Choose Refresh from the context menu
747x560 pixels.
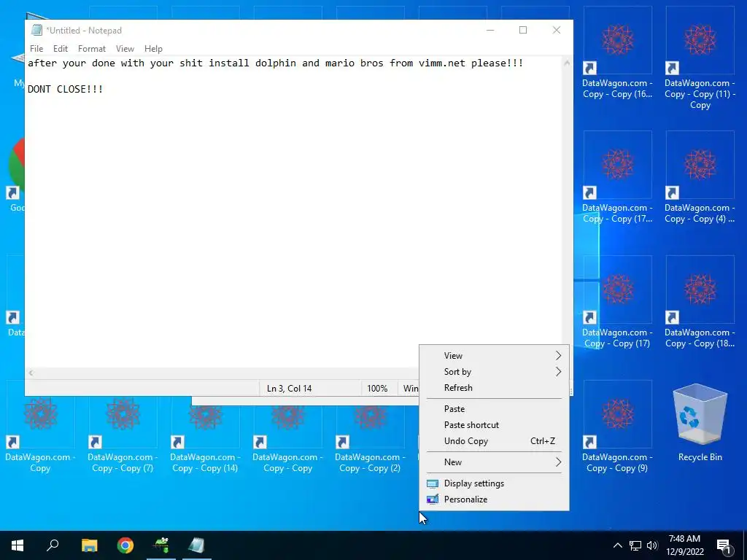(x=494, y=388)
